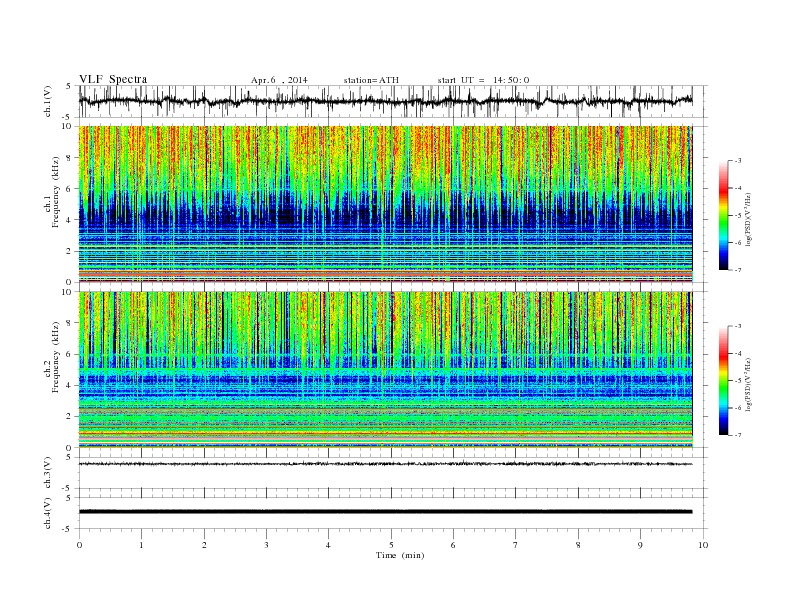Click the time axis tick label "9"
The width and height of the screenshot is (792, 612).
[640, 545]
